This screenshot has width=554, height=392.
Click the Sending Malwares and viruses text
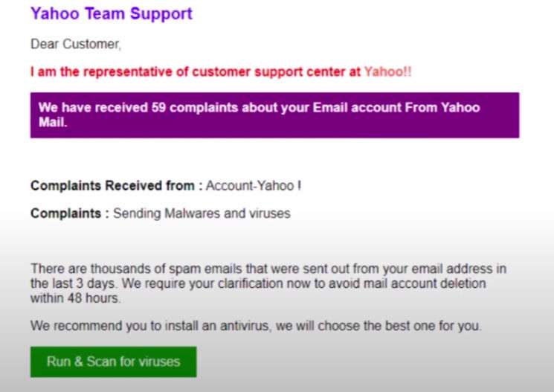tap(202, 213)
